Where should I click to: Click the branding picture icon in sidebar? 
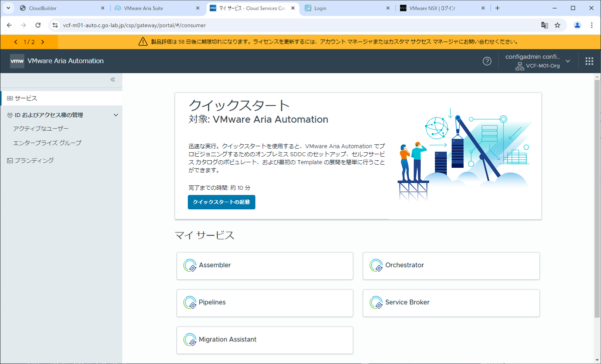10,161
